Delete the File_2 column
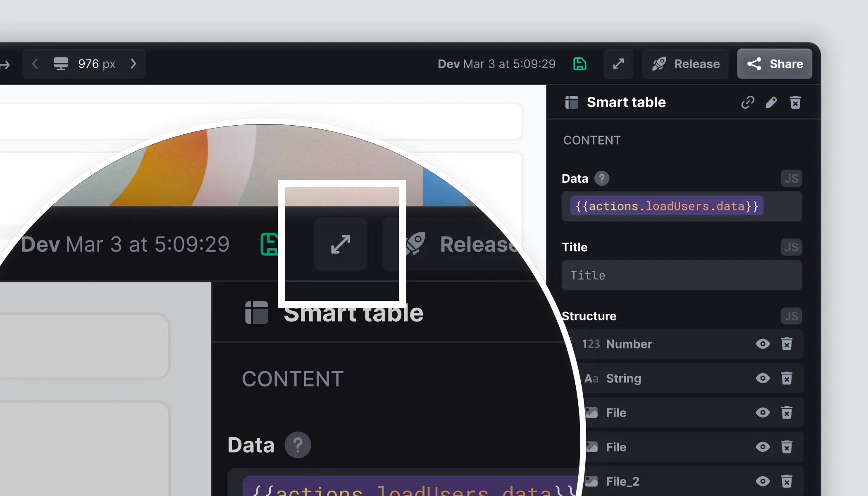The height and width of the screenshot is (496, 868). [787, 481]
